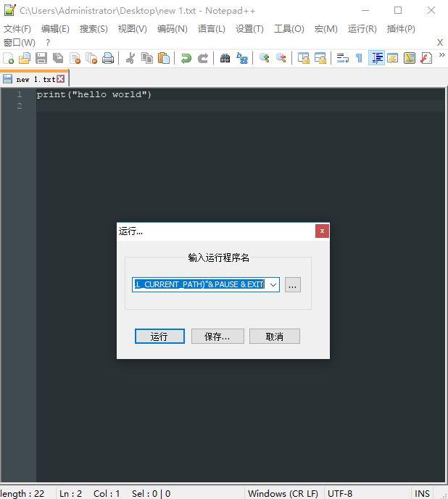Click the length : 22 status bar text

click(22, 494)
